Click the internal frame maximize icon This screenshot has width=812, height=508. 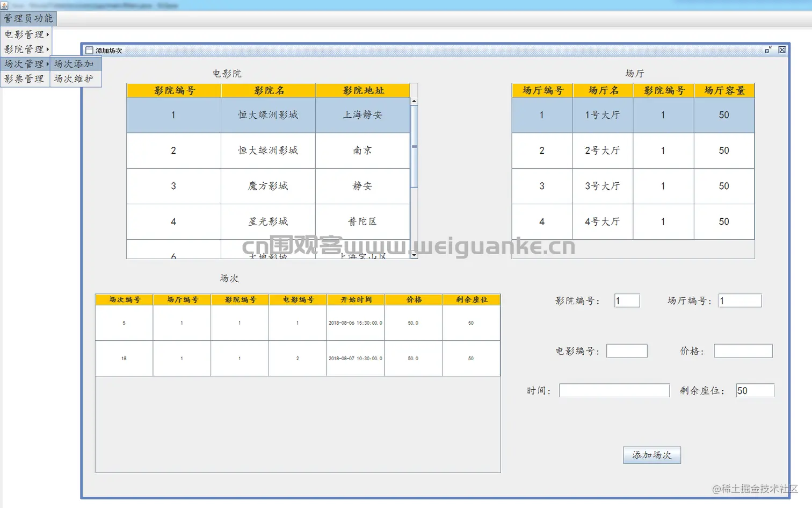coord(769,49)
